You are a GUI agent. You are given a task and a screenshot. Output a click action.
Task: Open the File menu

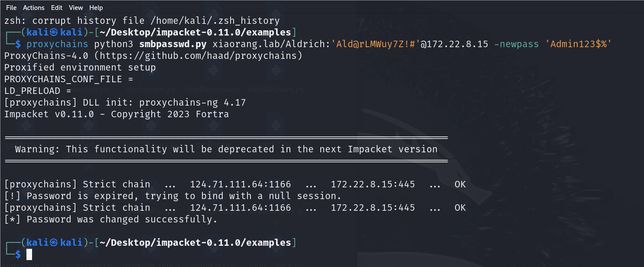11,8
